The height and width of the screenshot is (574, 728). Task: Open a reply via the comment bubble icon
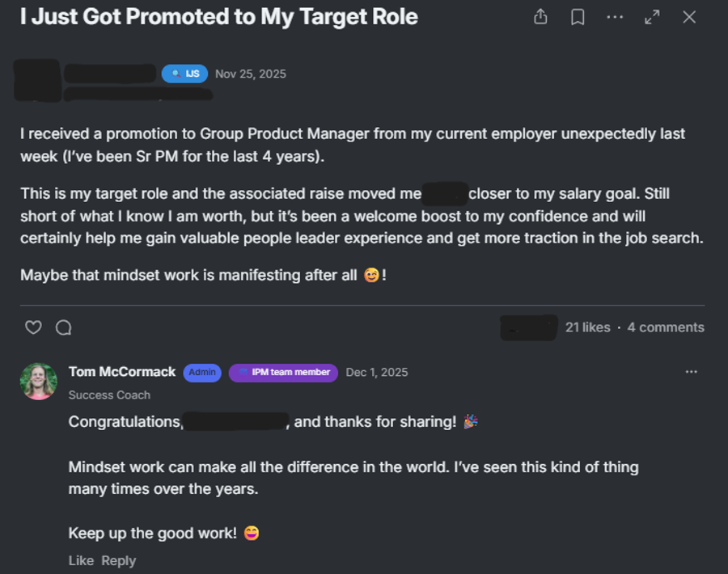click(x=63, y=327)
